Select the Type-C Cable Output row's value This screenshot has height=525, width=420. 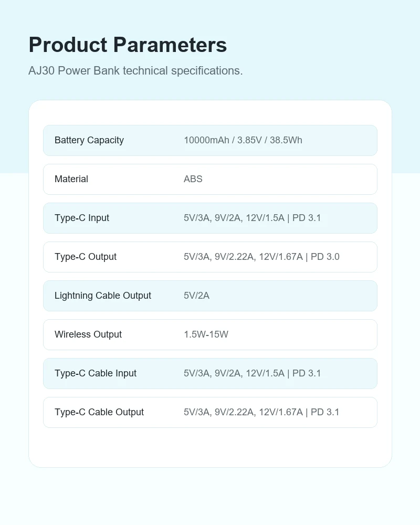click(261, 412)
